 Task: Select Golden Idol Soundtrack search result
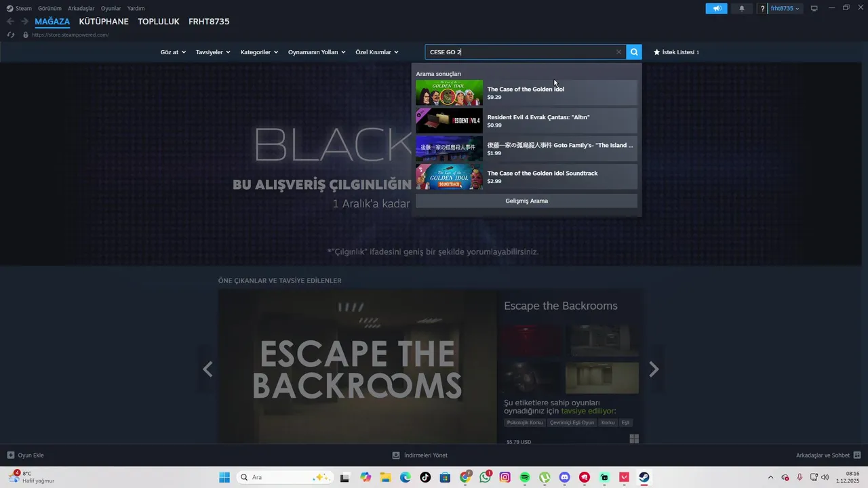pos(526,177)
